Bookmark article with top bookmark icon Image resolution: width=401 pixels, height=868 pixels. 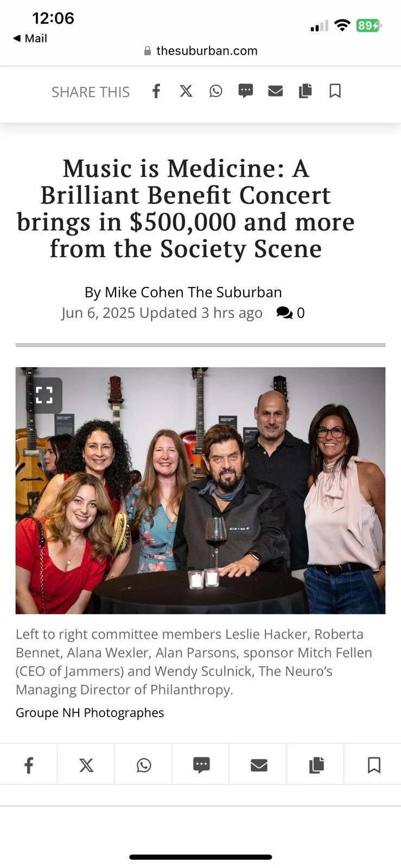point(335,91)
